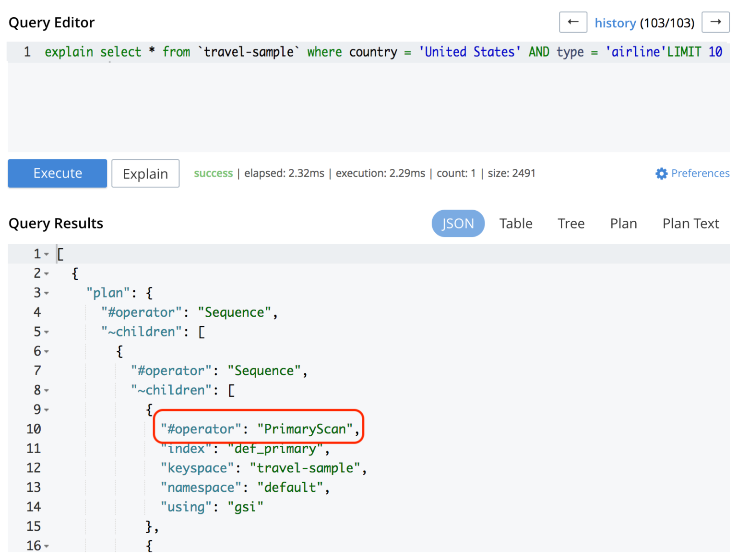
Task: Collapse the plan object on line 3
Action: pos(46,293)
